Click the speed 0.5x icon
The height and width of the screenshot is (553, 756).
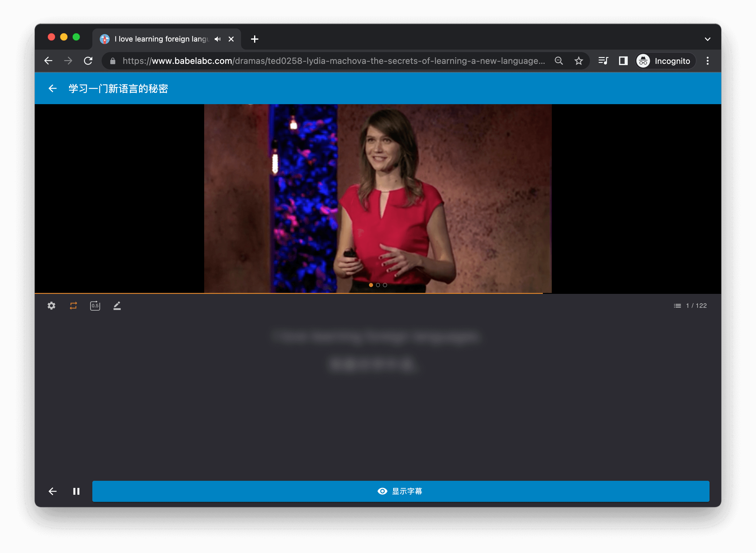click(95, 305)
